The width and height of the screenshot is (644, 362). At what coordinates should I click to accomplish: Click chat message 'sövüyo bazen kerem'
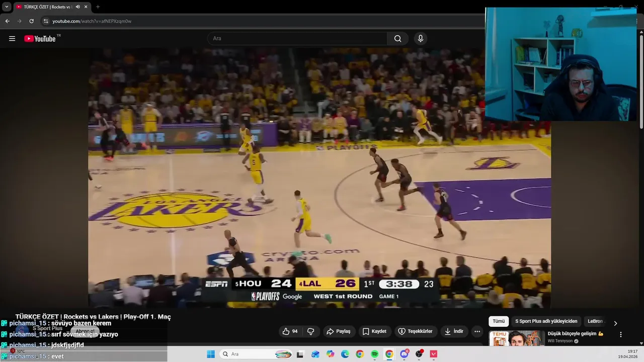(81, 323)
